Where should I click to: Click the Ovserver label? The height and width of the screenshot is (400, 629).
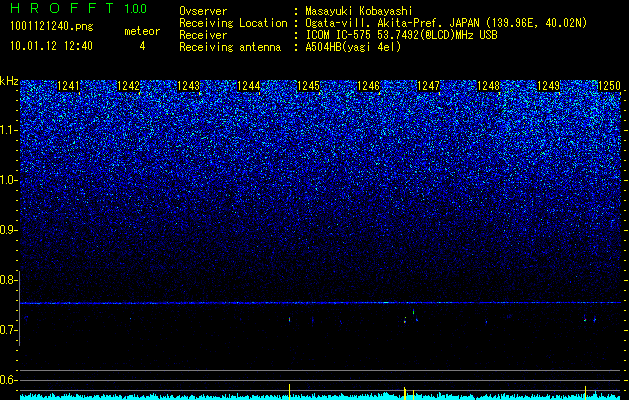[x=203, y=11]
